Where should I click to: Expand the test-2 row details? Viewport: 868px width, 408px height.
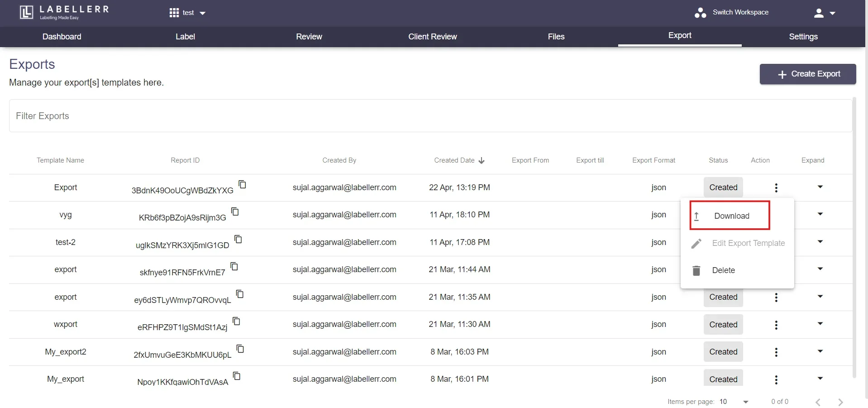click(820, 242)
